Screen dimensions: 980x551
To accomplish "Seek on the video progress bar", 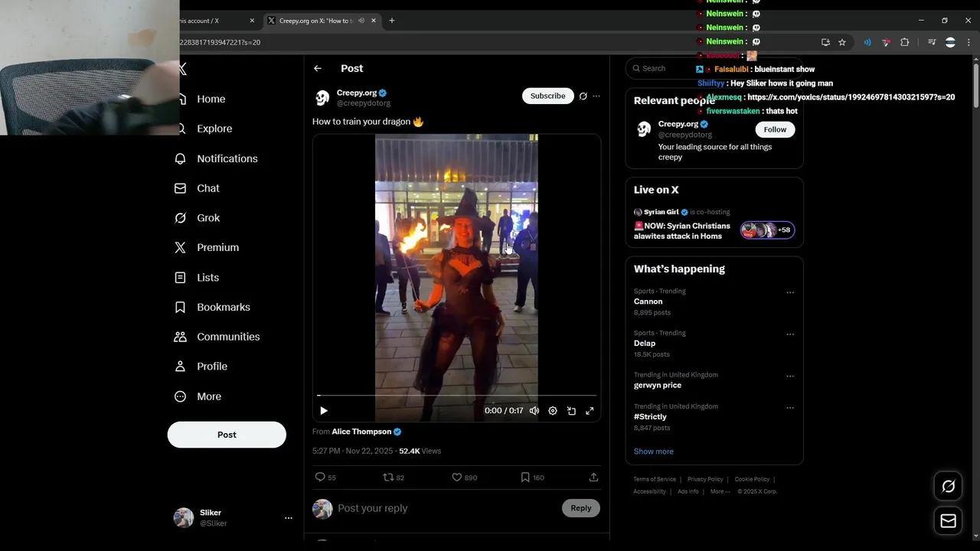I will [x=456, y=396].
